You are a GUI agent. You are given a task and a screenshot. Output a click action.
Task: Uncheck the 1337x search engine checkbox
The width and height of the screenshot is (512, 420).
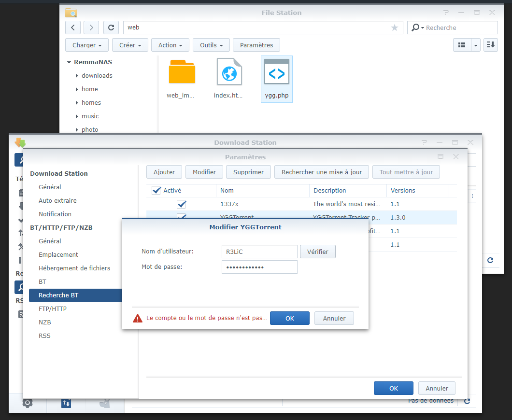(182, 204)
